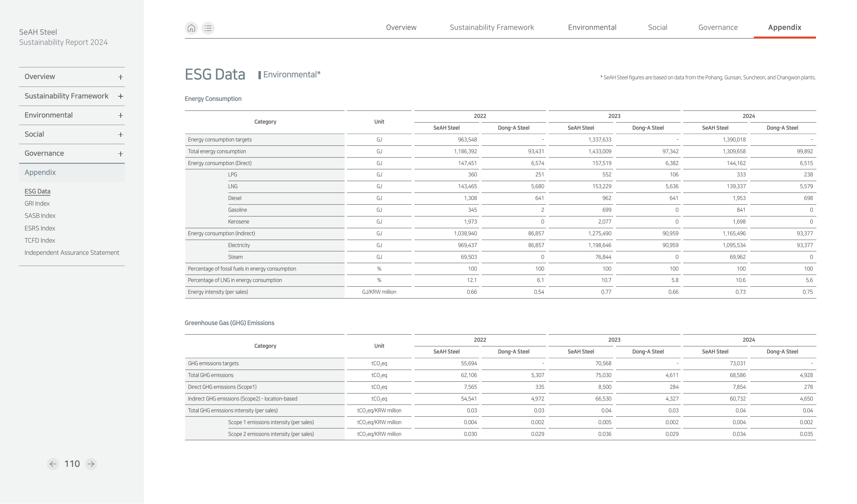
Task: Go to next page arrow
Action: point(91,464)
